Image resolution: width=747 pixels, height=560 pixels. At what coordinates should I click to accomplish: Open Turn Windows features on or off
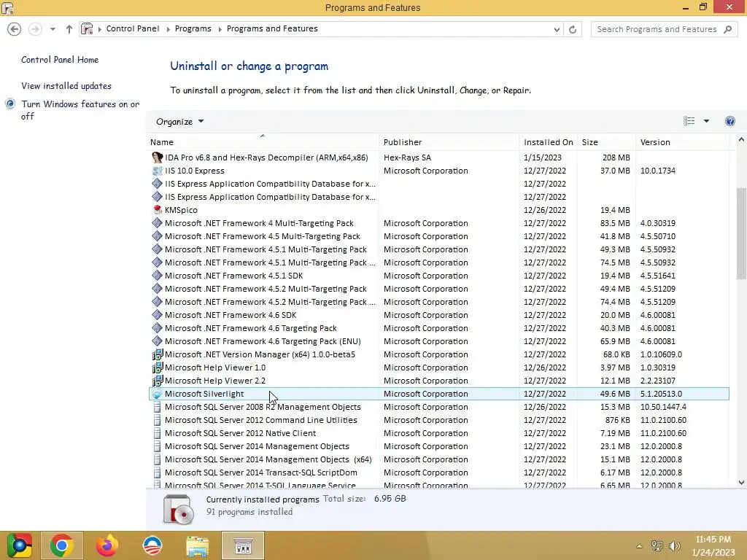pyautogui.click(x=80, y=110)
